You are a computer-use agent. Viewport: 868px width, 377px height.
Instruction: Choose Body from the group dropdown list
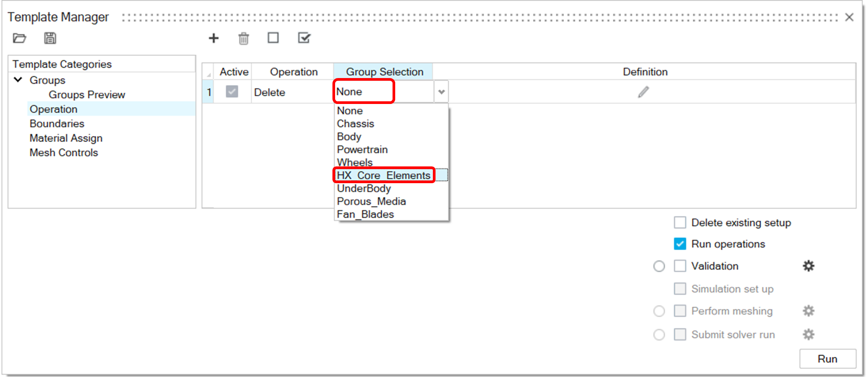(x=391, y=137)
